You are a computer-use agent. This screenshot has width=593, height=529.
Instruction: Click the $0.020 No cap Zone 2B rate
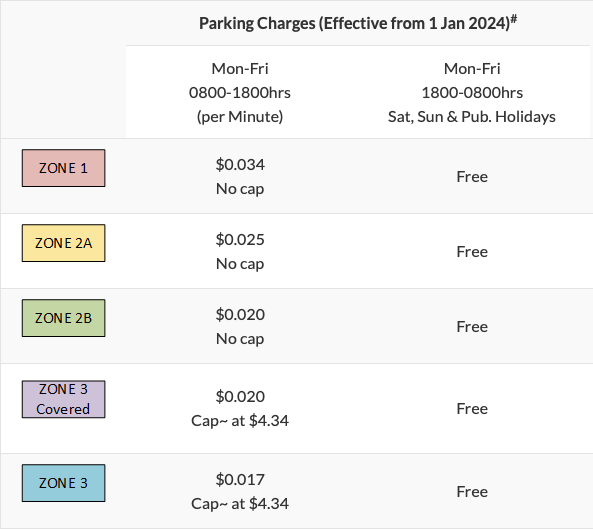tap(240, 326)
